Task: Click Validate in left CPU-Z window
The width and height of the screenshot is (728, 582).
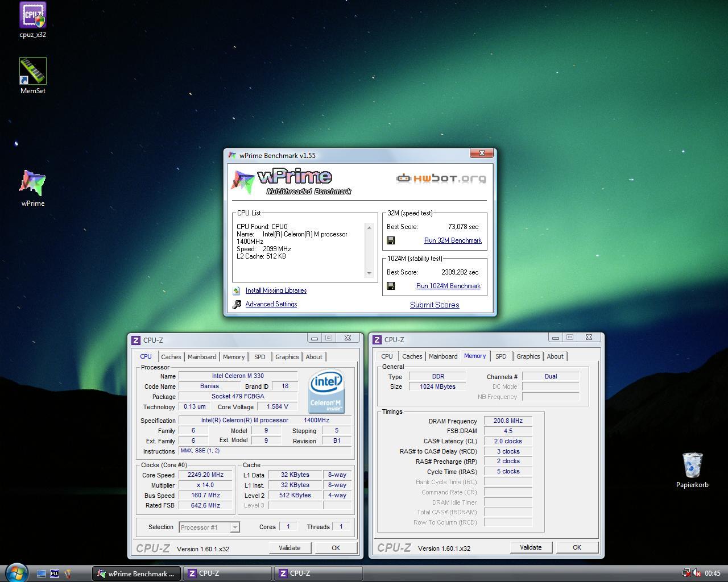Action: point(289,548)
